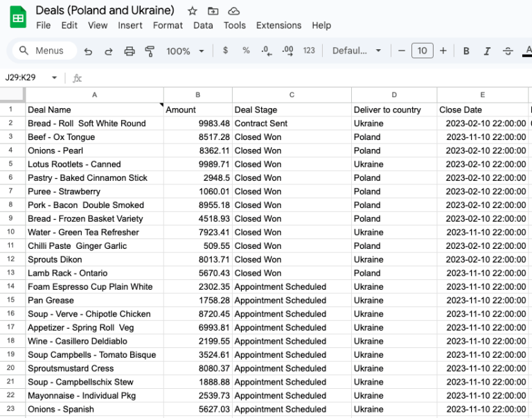Screen dimensions: 532x418
Task: Activate the Paint format tool
Action: click(150, 51)
